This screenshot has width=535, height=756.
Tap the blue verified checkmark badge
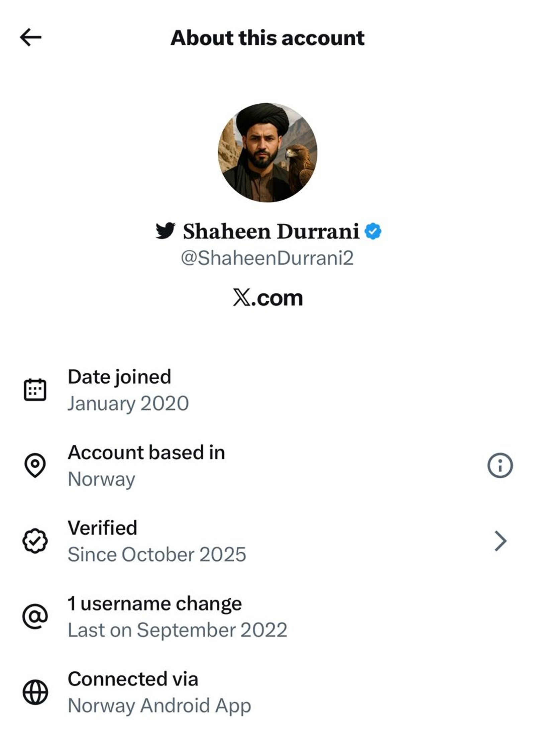(373, 231)
